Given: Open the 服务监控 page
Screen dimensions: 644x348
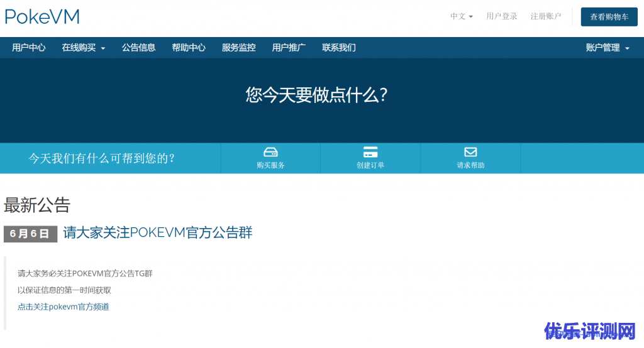Looking at the screenshot, I should [238, 48].
